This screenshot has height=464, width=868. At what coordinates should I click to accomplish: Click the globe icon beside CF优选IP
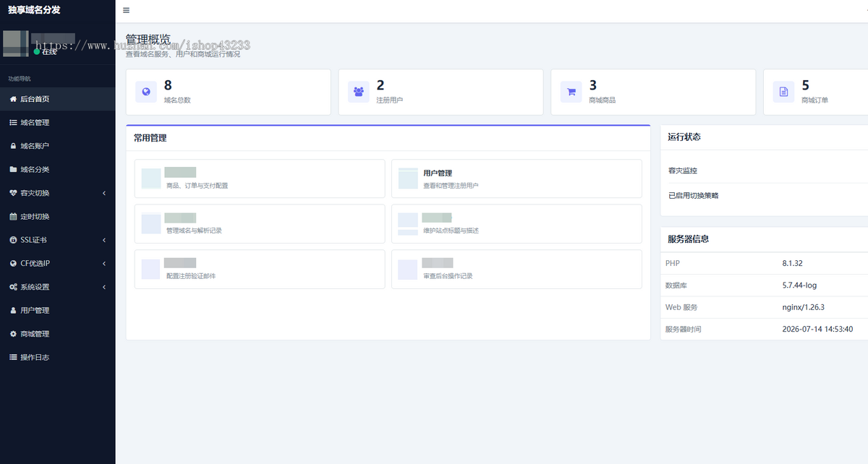pos(13,264)
